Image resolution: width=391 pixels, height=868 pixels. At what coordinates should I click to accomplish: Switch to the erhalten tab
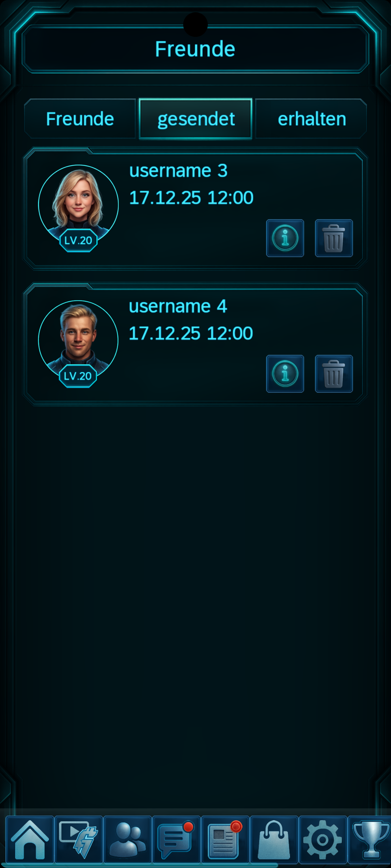click(311, 119)
